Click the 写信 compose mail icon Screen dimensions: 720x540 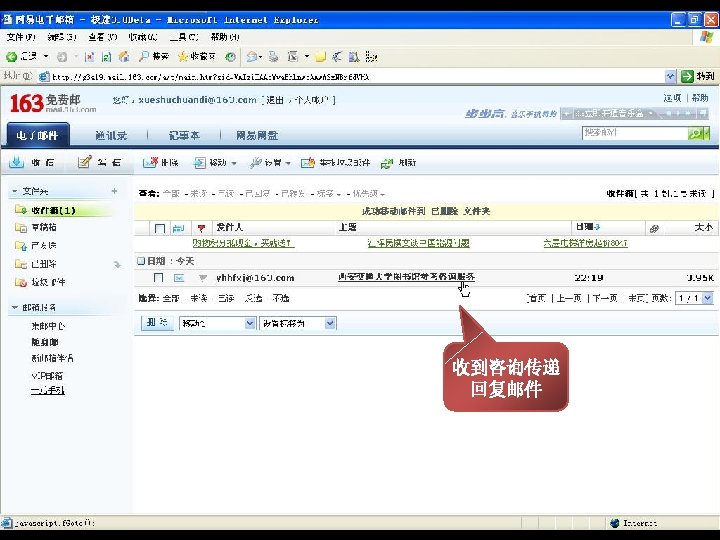click(85, 162)
